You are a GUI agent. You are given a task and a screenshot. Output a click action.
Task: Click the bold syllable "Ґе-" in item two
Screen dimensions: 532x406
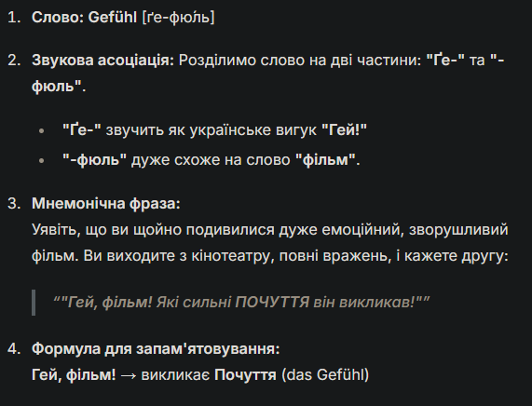pyautogui.click(x=445, y=60)
